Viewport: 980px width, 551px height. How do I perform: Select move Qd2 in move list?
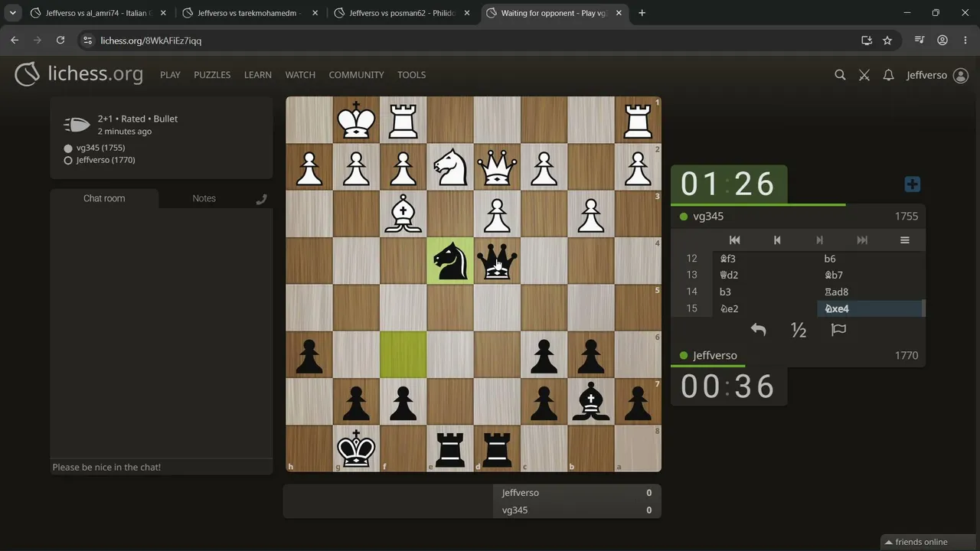[x=765, y=275]
